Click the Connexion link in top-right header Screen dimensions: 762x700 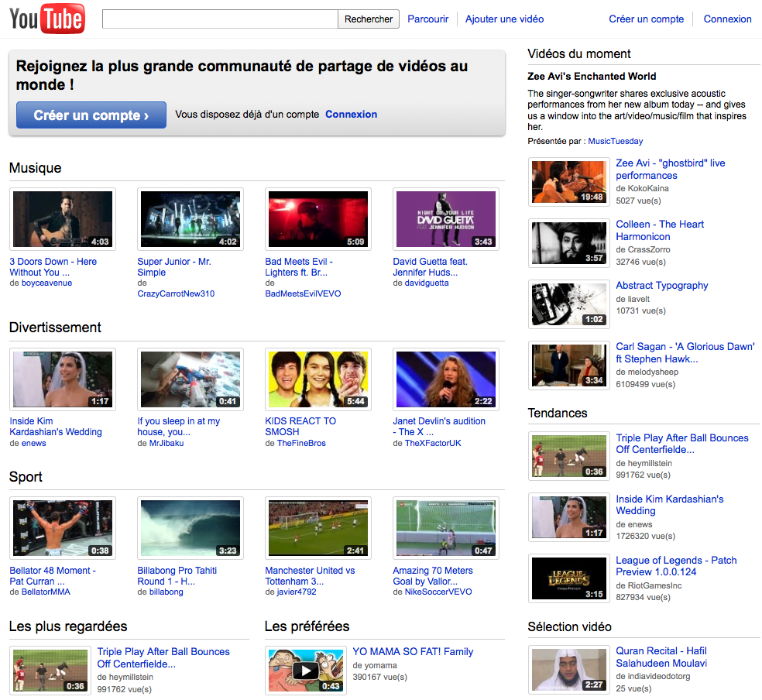coord(727,19)
